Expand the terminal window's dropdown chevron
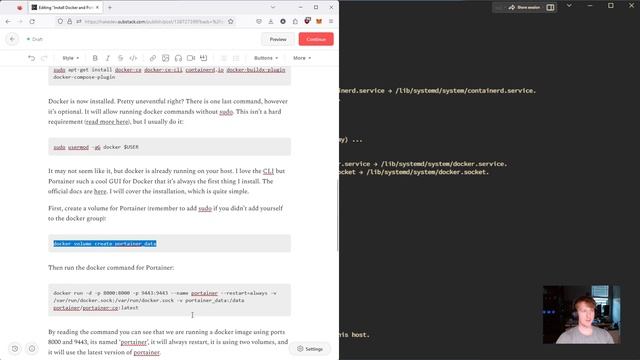640x360 pixels. (x=569, y=6)
